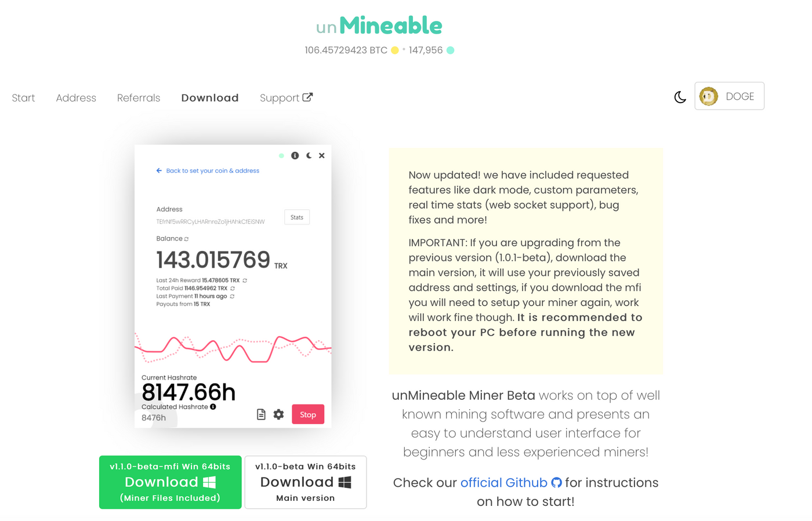
Task: Download the v1.1.0-beta main version
Action: pos(306,482)
